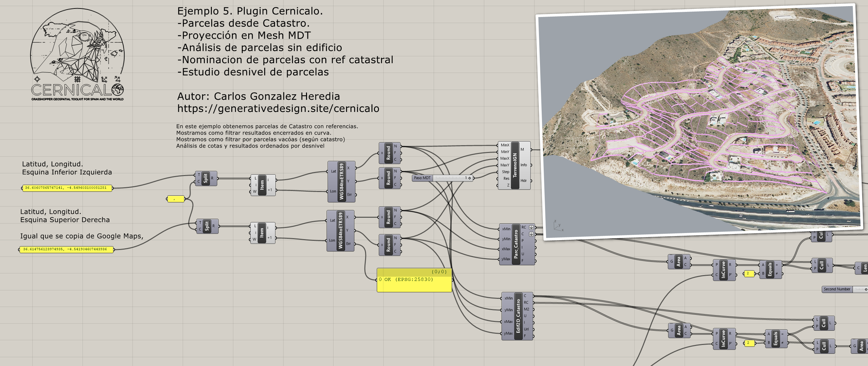Select the Area component feeding the upper InCurve
868x366 pixels.
679,262
